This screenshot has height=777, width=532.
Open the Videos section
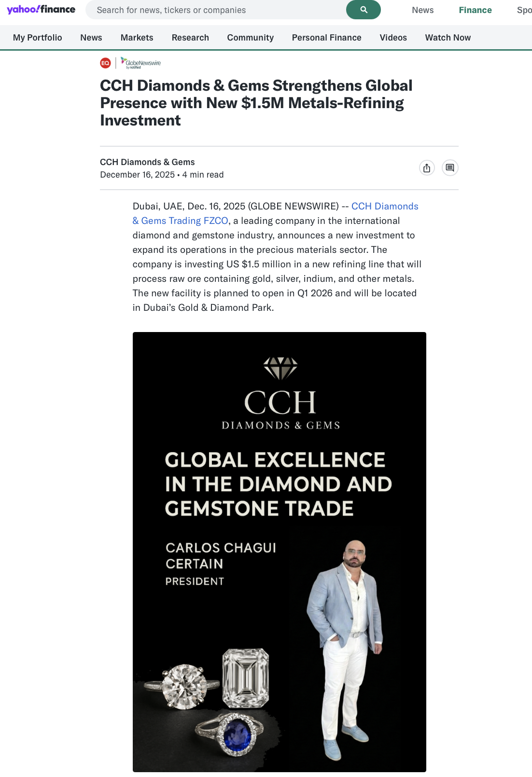(x=393, y=38)
